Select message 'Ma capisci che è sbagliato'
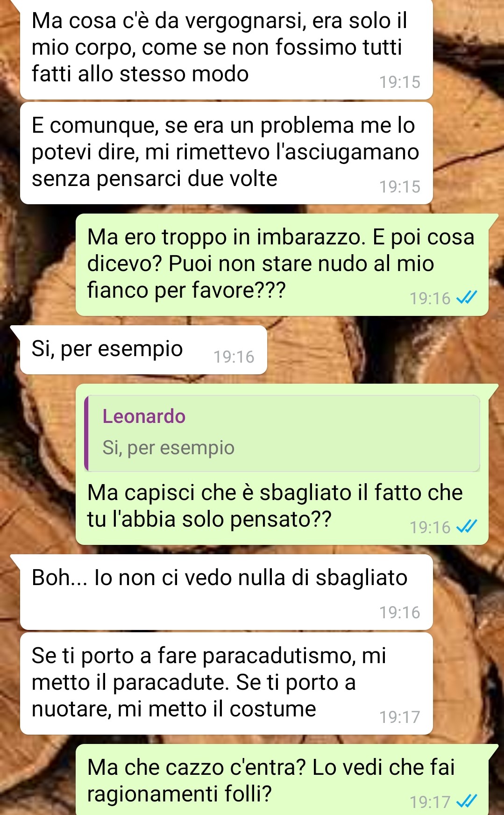504x815 pixels. (x=282, y=464)
